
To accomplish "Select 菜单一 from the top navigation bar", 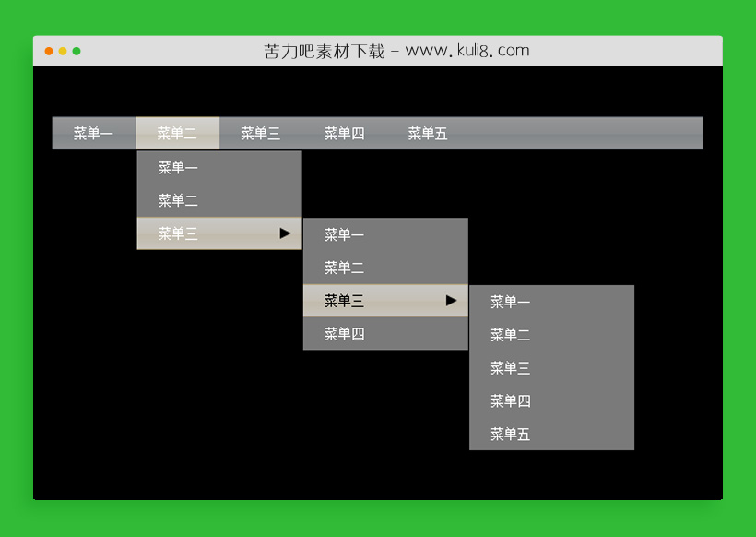I will [x=93, y=133].
